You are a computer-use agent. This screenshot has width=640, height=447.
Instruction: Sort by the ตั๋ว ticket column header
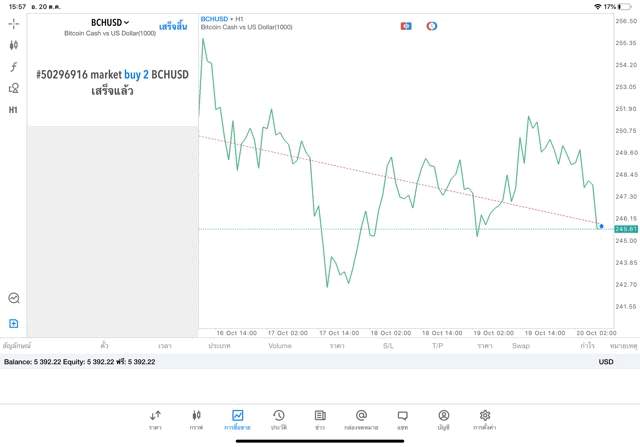point(104,346)
